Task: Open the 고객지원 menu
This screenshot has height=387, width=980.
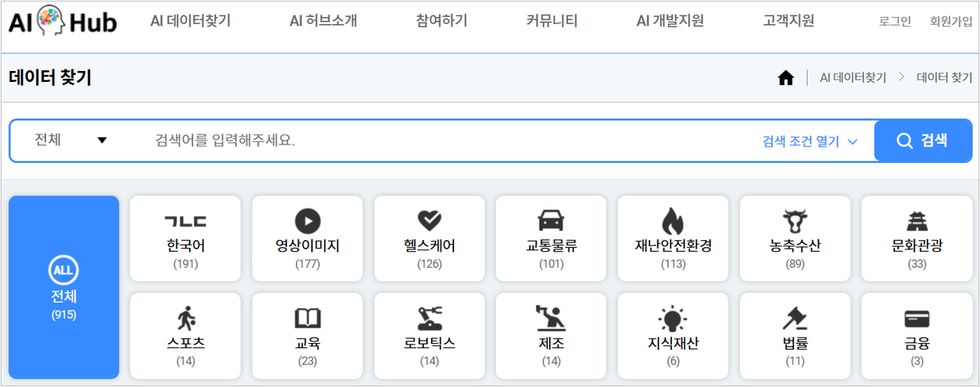Action: point(788,22)
